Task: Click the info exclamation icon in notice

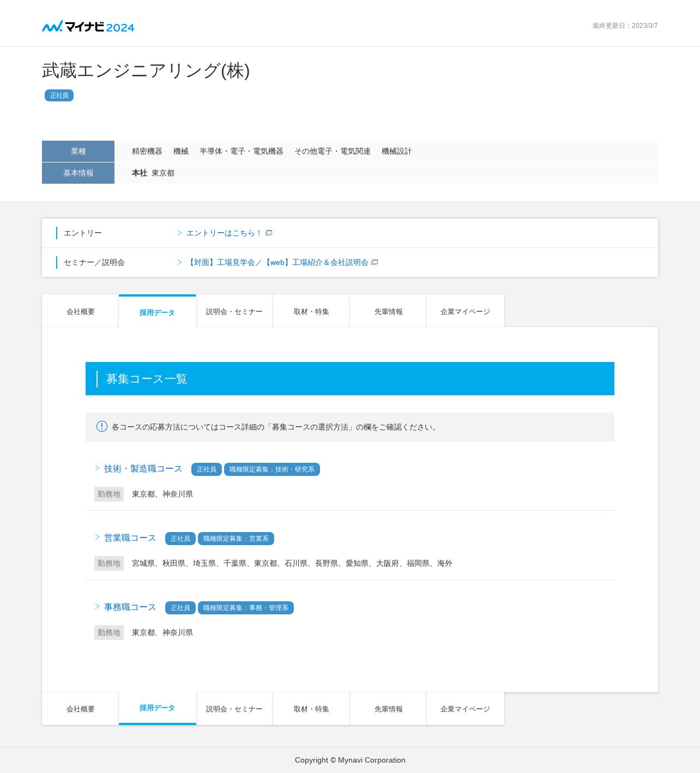Action: (x=102, y=426)
